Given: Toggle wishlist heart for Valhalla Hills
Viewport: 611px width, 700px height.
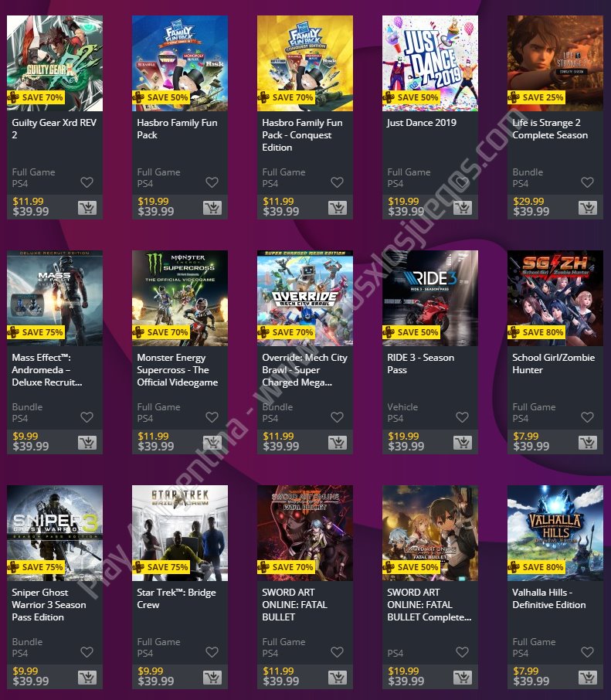Looking at the screenshot, I should (587, 652).
